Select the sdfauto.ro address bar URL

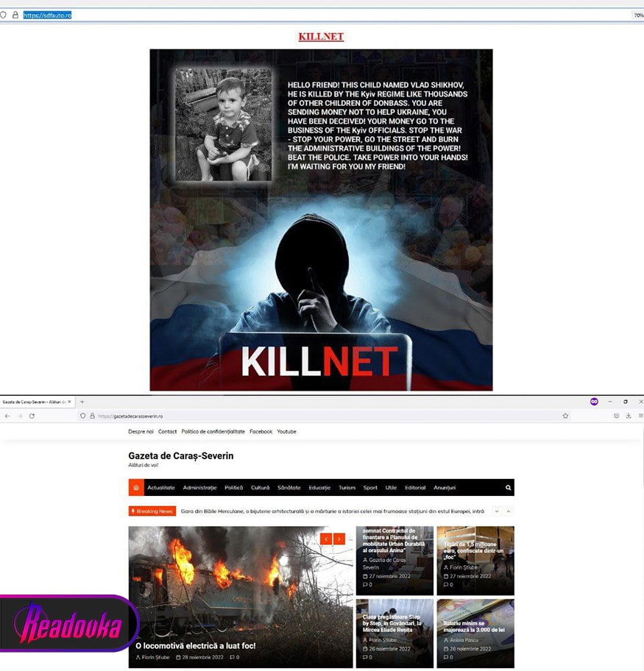47,15
